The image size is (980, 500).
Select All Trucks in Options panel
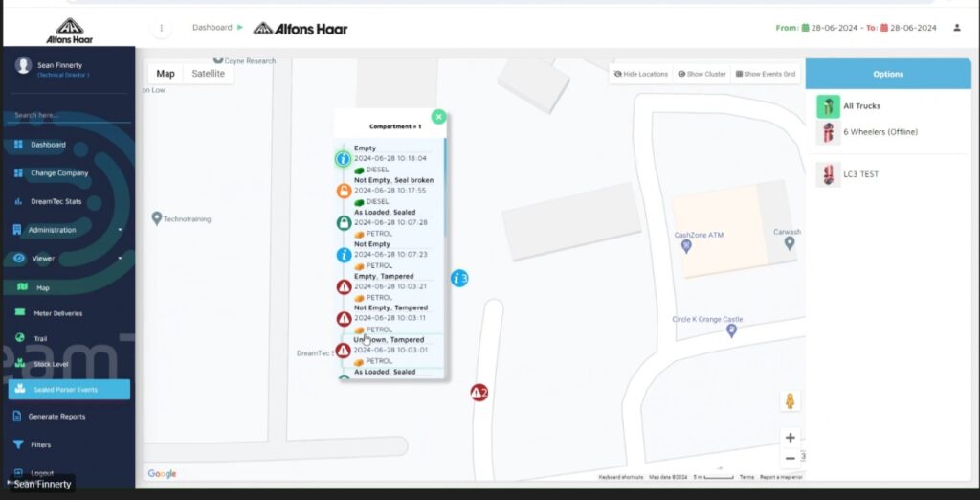point(861,106)
